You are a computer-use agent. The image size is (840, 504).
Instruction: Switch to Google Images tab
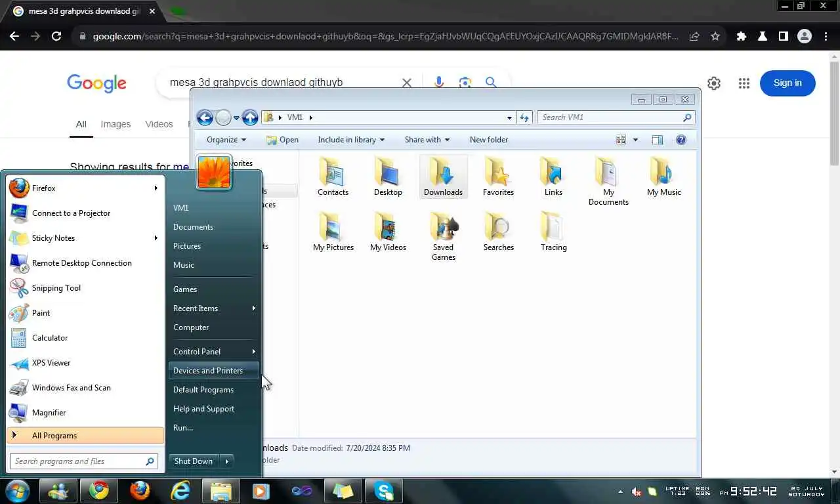click(x=115, y=124)
